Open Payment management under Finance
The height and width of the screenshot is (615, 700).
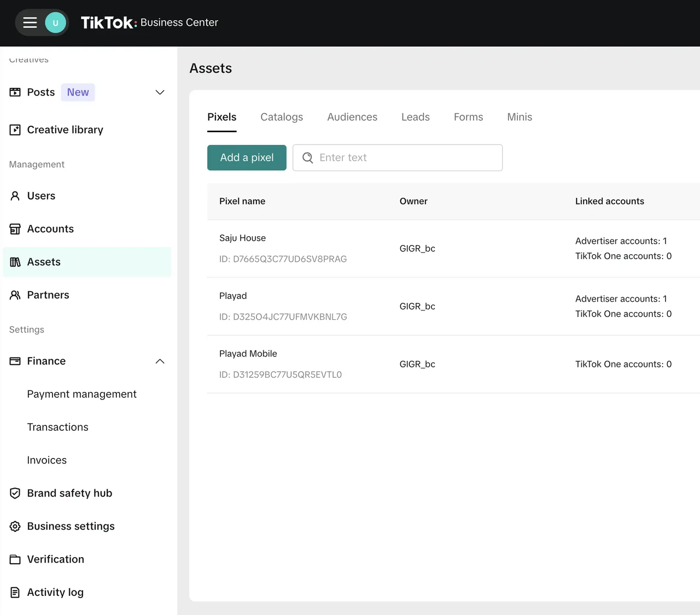coord(82,394)
